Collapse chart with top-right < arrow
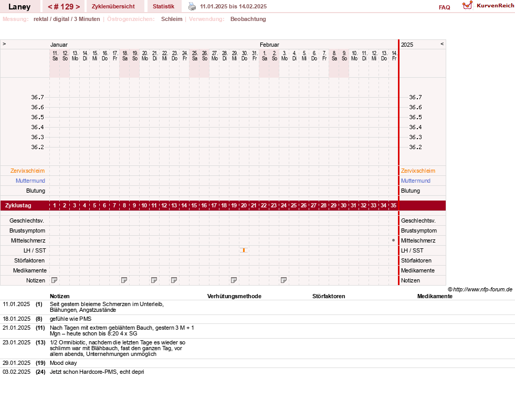The height and width of the screenshot is (420, 515). click(442, 44)
